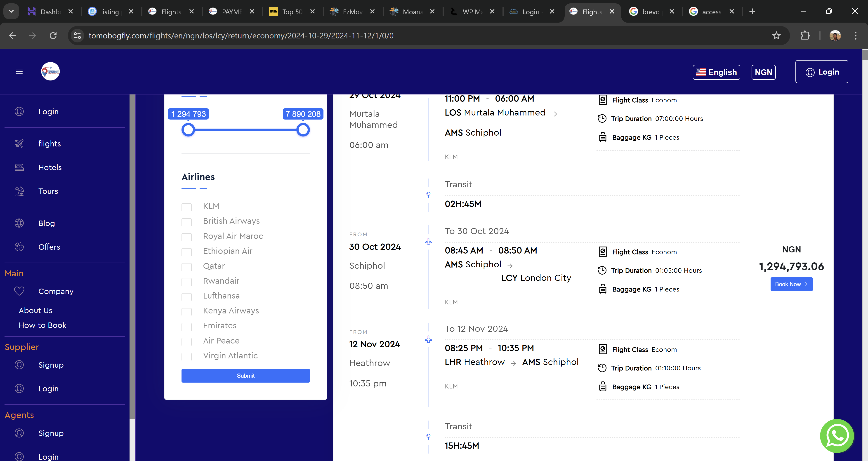The height and width of the screenshot is (461, 868).
Task: Open the How to Book menu item
Action: point(42,325)
